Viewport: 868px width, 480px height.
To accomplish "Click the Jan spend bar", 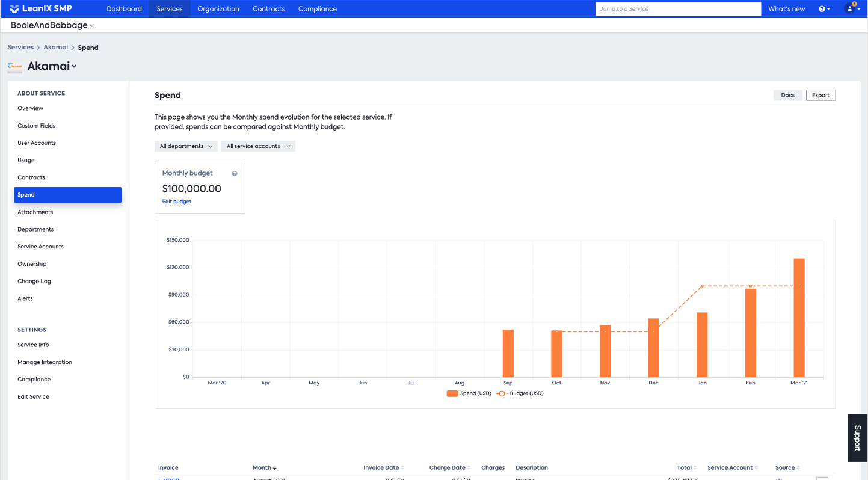I will click(702, 345).
